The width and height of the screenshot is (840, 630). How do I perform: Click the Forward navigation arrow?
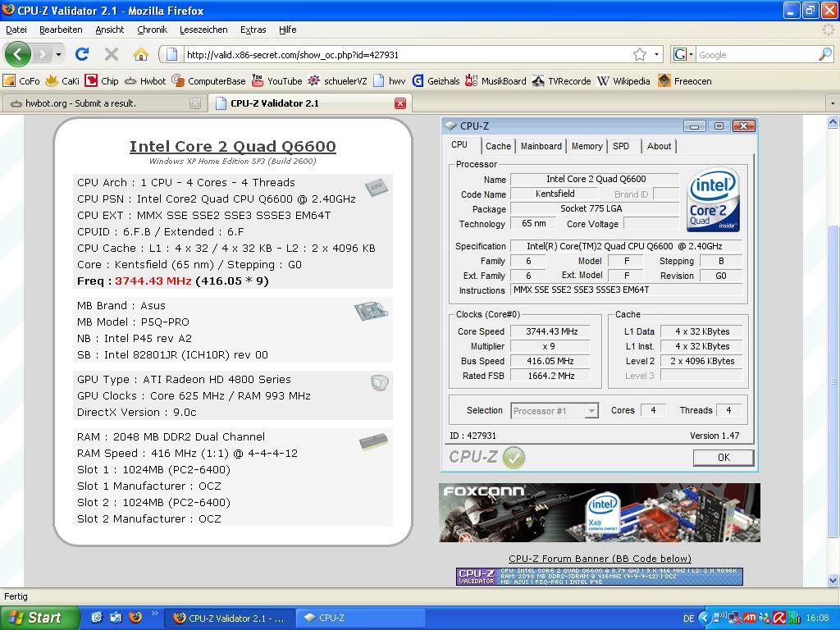(43, 54)
